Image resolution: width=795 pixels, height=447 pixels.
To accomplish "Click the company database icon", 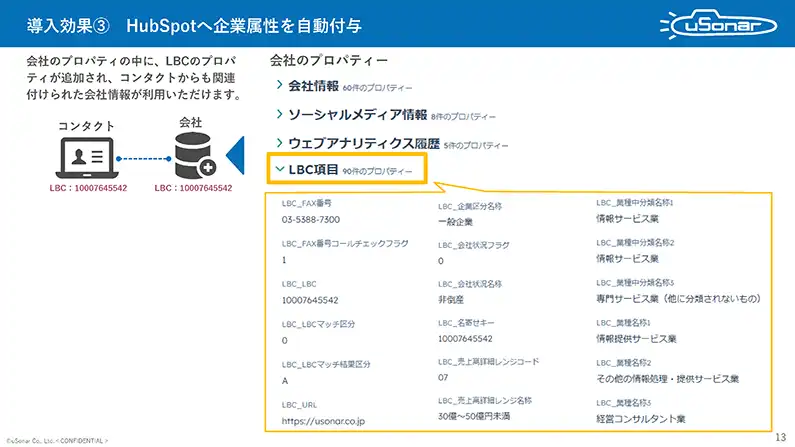I will (x=195, y=155).
